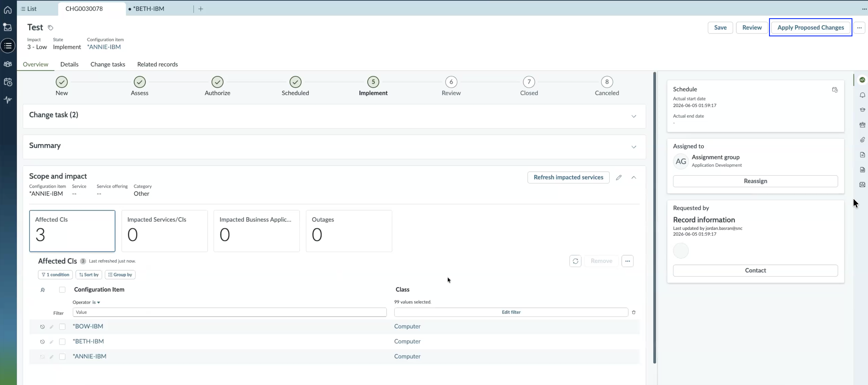Click Apply Proposed Changes button

coord(810,28)
